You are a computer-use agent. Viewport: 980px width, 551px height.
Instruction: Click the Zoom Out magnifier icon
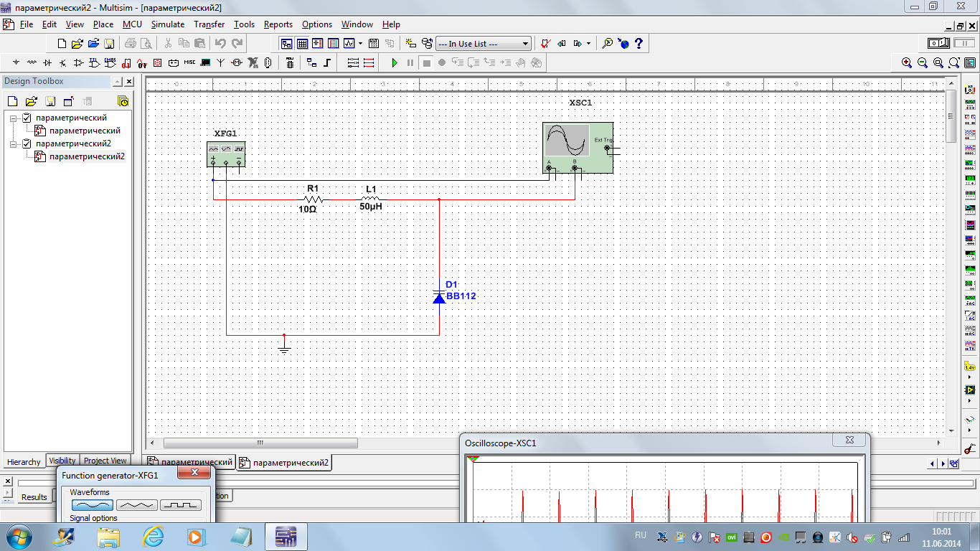923,62
